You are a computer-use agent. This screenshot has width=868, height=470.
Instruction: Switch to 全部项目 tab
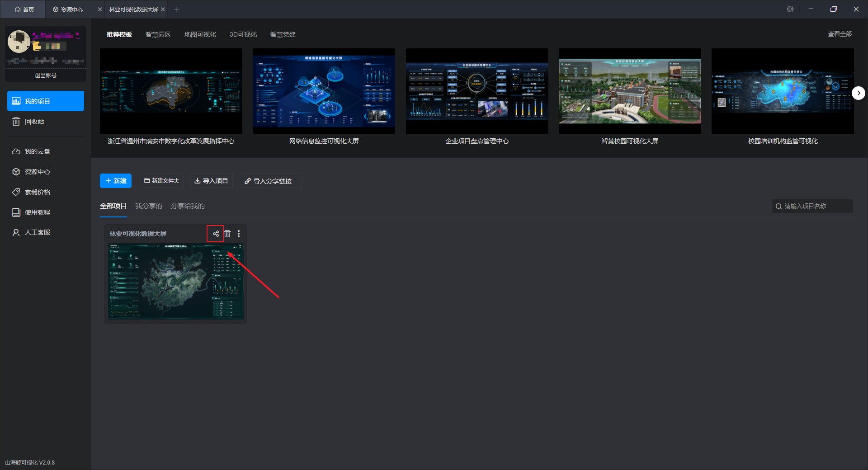tap(113, 206)
